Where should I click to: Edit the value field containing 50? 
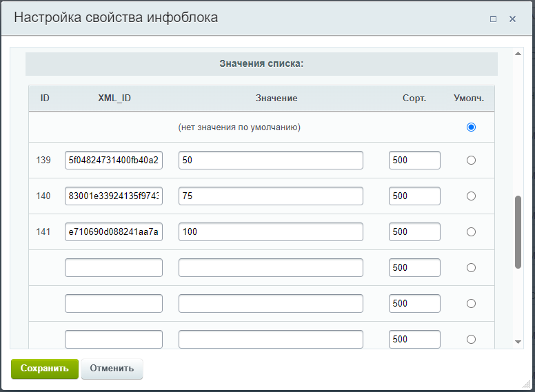click(270, 161)
